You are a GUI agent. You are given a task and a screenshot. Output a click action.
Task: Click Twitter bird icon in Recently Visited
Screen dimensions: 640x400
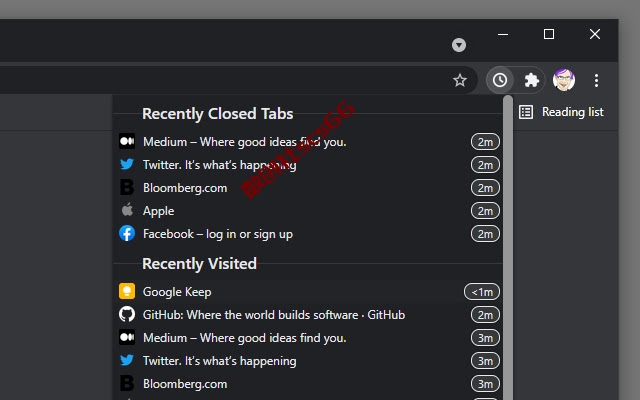127,360
